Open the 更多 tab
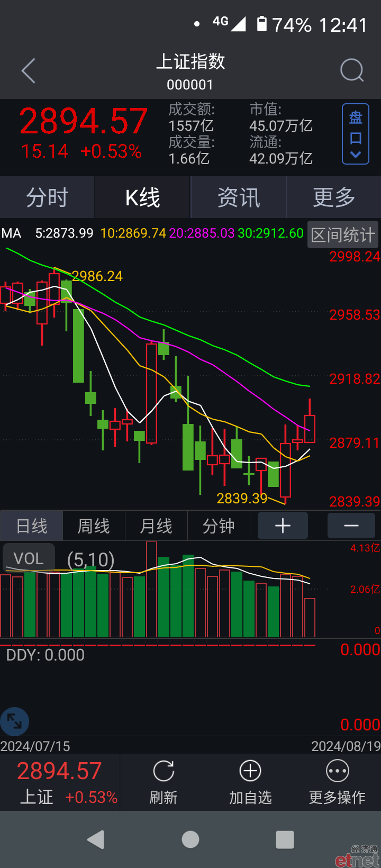This screenshot has height=868, width=381. (x=334, y=197)
